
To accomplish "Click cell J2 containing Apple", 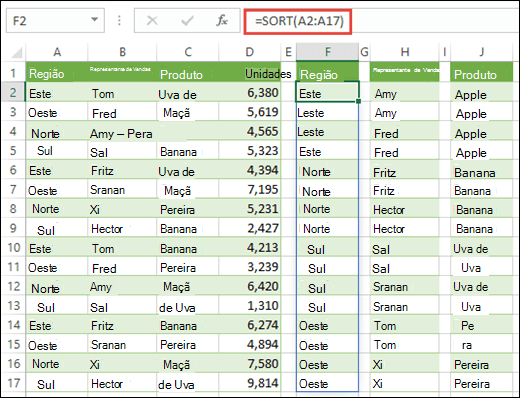I will pyautogui.click(x=482, y=93).
